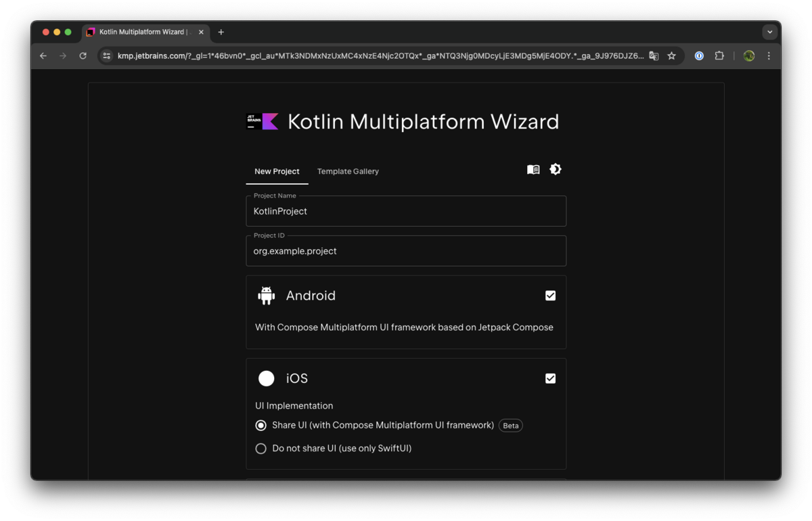Image resolution: width=812 pixels, height=521 pixels.
Task: Click the translate page icon
Action: pos(654,56)
